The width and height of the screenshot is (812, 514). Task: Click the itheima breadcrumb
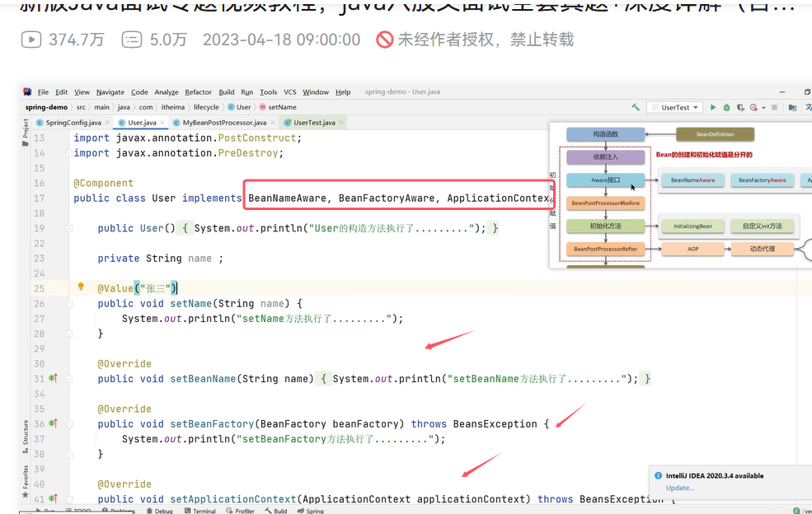click(172, 107)
